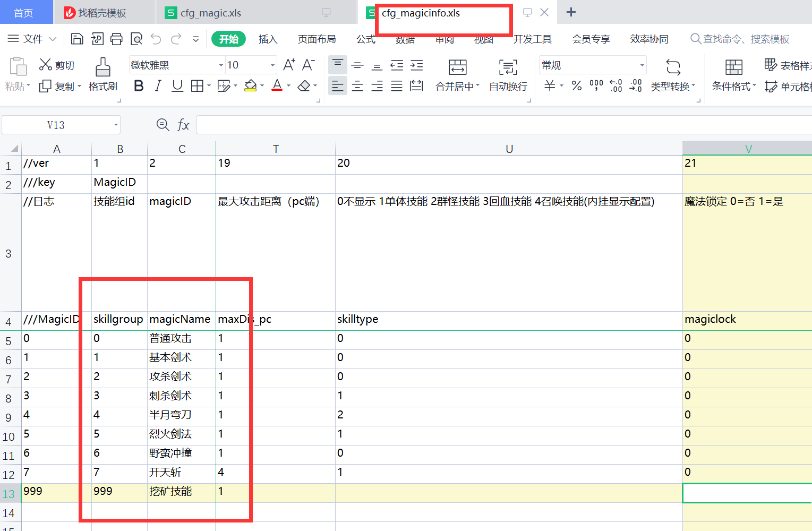The width and height of the screenshot is (812, 531).
Task: Expand the paste options arrow
Action: [x=28, y=86]
